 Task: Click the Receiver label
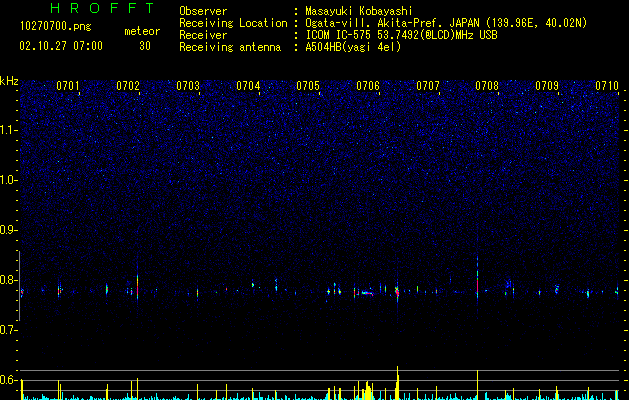[x=203, y=35]
